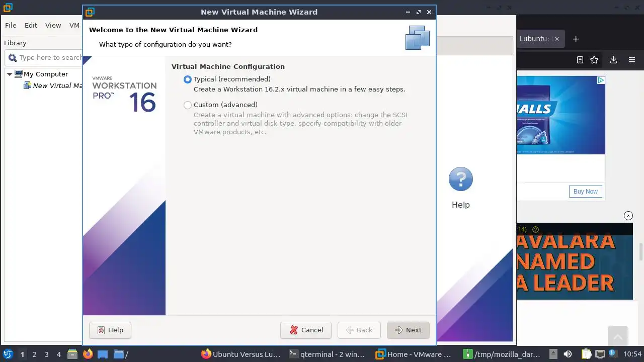The width and height of the screenshot is (644, 362).
Task: Click the Library search field
Action: [43, 58]
